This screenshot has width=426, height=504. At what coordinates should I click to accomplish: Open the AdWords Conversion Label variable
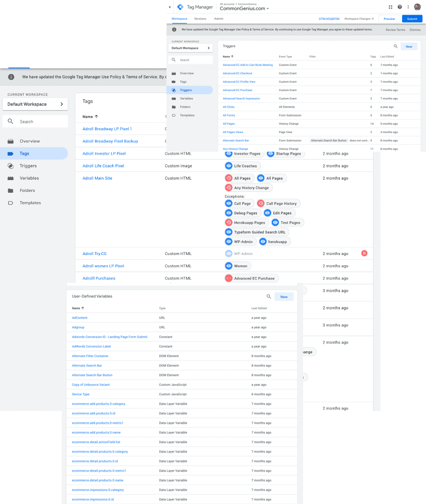point(92,346)
